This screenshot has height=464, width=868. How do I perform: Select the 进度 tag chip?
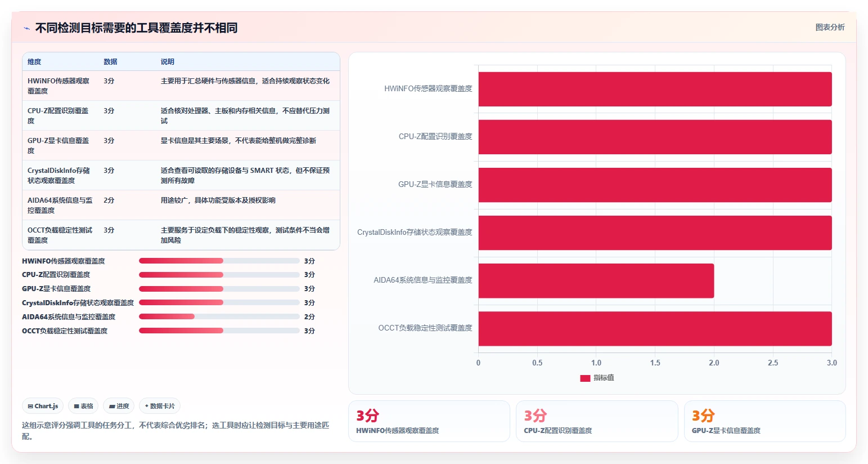(119, 406)
